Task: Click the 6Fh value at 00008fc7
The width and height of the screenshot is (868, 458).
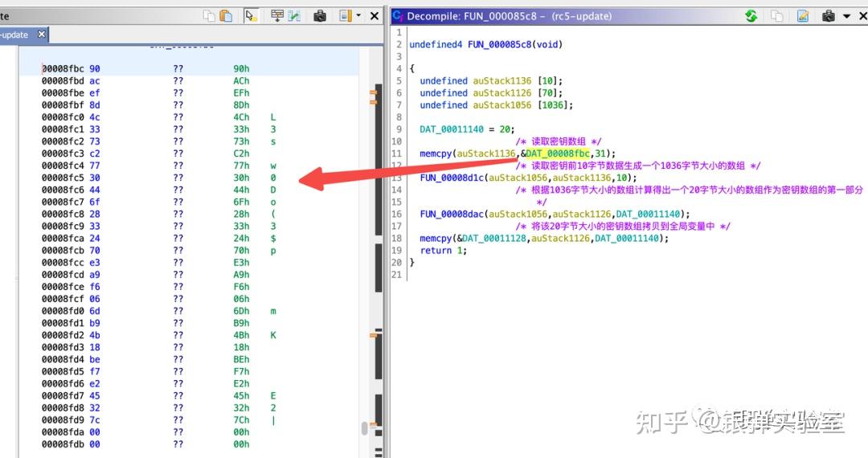Action: (x=241, y=202)
